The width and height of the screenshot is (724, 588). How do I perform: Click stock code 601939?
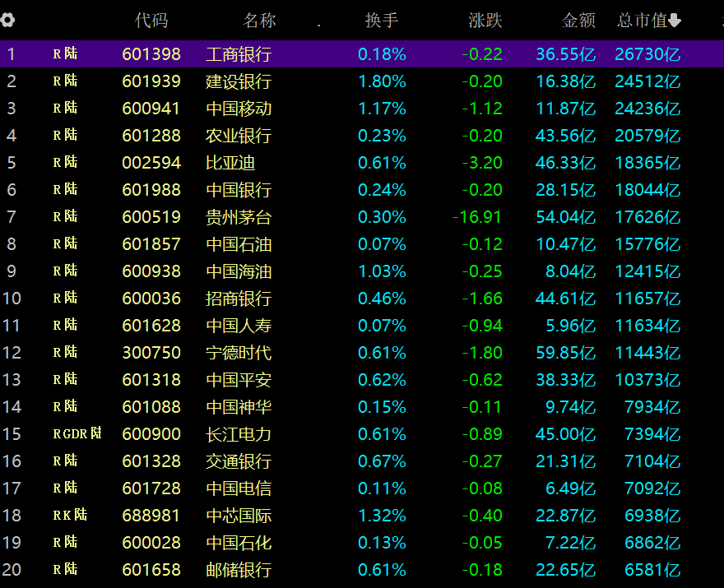click(x=151, y=81)
